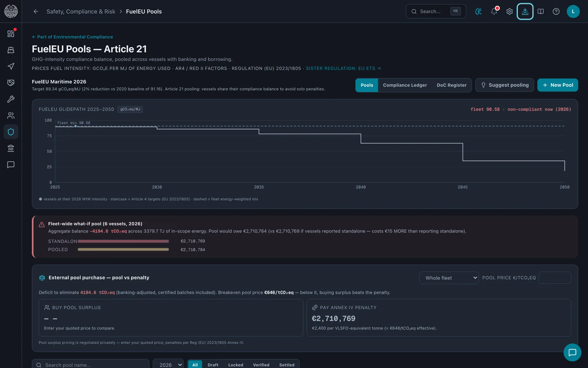This screenshot has height=368, width=588.
Task: Open the handshake icon in sidebar
Action: 11,83
